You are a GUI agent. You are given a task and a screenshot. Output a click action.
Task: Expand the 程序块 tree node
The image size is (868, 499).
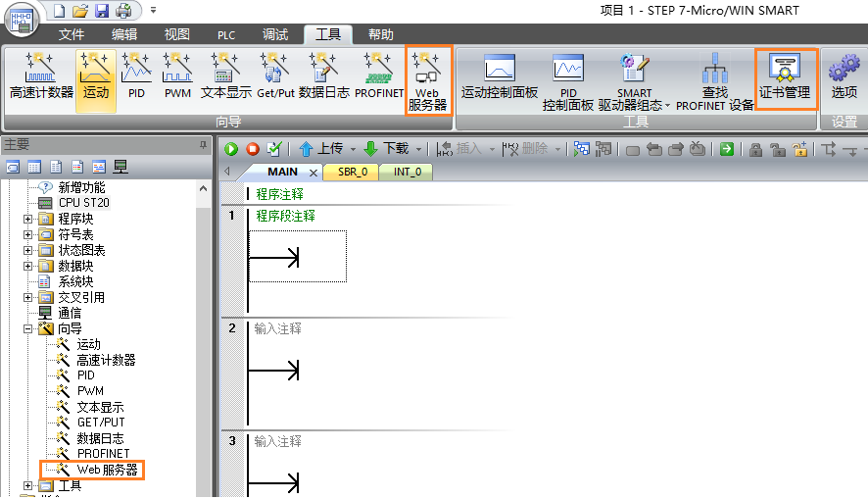[x=28, y=219]
